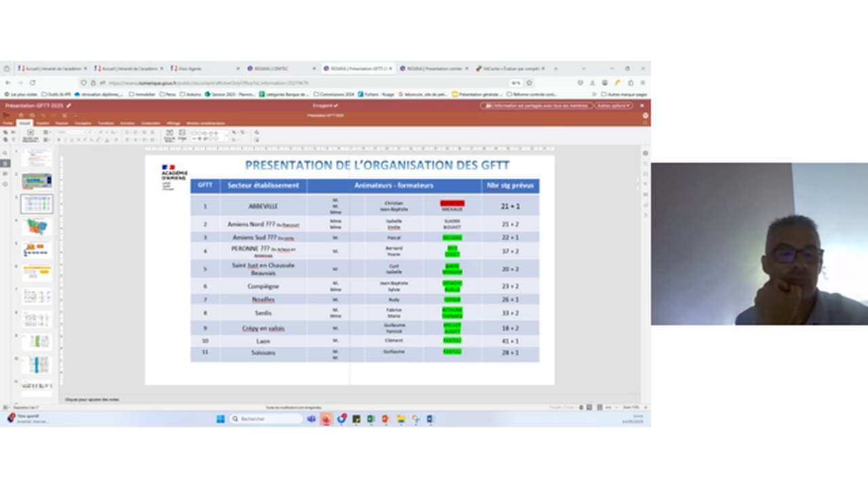This screenshot has height=488, width=868.
Task: Open the Autres marque-pages bookmarks folder
Action: 624,94
